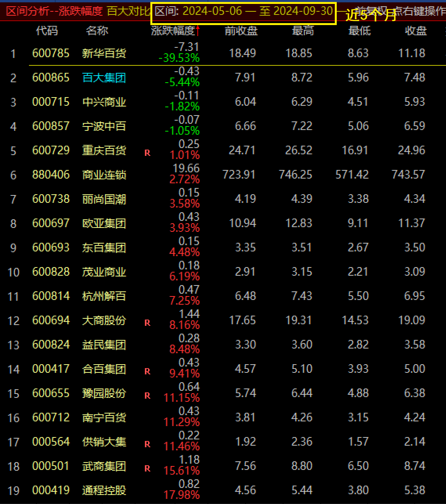Select index name 商业连锁
Image resolution: width=446 pixels, height=504 pixels.
[x=104, y=175]
